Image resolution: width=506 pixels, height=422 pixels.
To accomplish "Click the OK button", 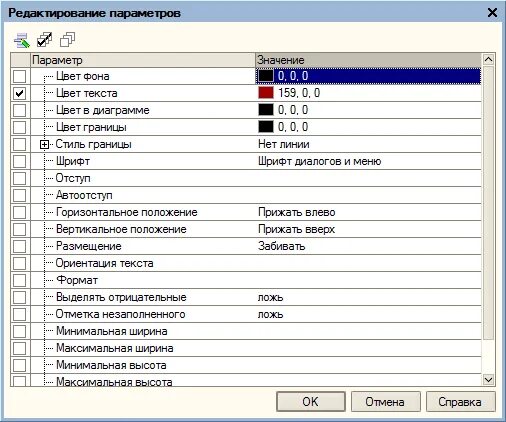I will [x=311, y=402].
